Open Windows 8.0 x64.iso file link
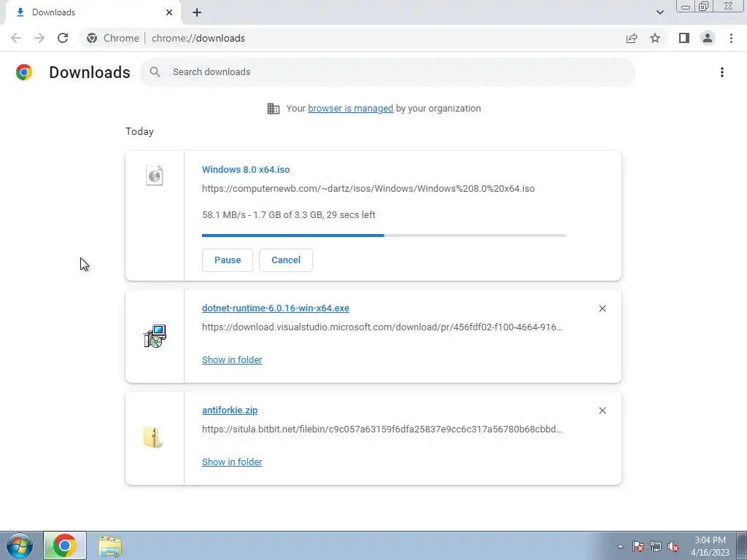 246,169
